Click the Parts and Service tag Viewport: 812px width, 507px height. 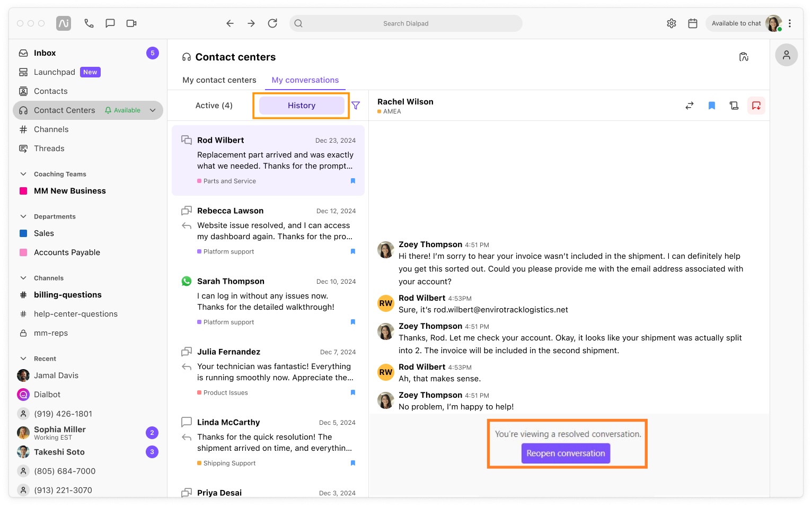(x=226, y=181)
